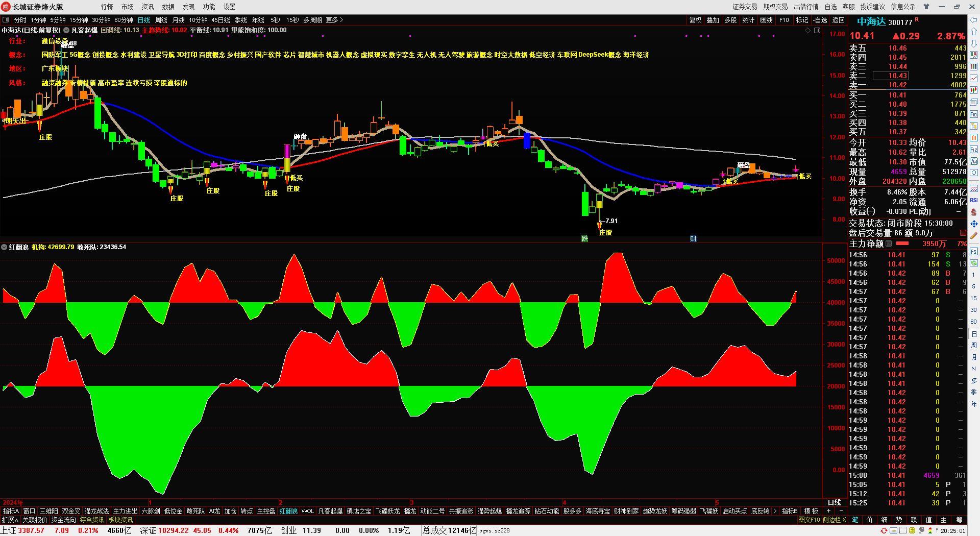
Task: Open the trend line chart sidebar icon
Action: coord(974,79)
